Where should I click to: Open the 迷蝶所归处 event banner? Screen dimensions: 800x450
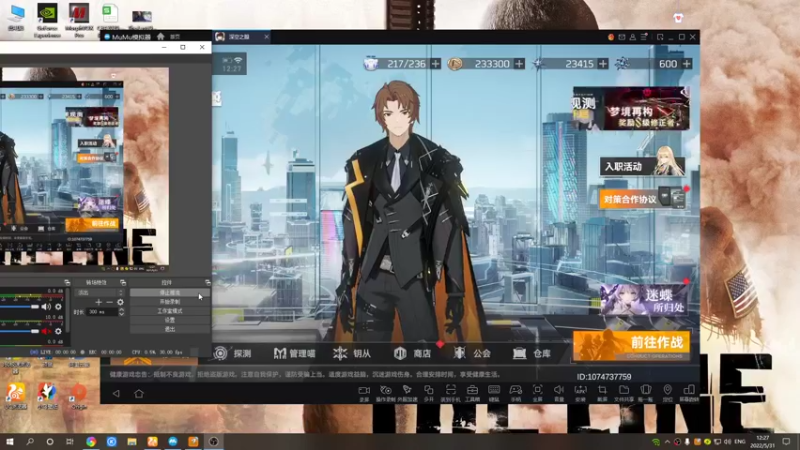pyautogui.click(x=644, y=300)
